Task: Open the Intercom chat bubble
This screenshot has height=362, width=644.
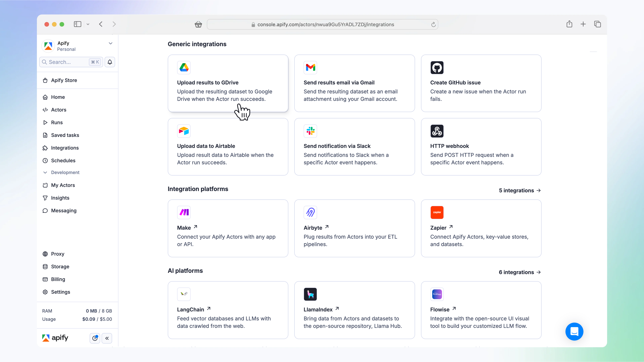Action: point(574,332)
